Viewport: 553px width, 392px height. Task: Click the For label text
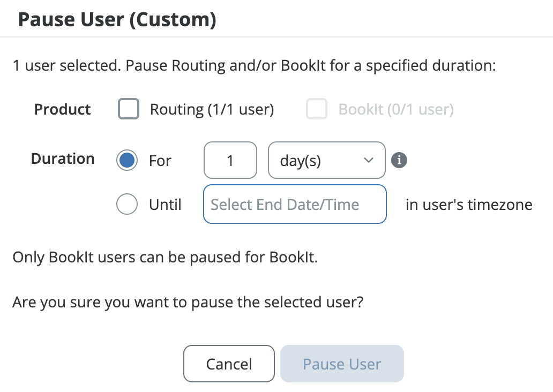(x=160, y=161)
